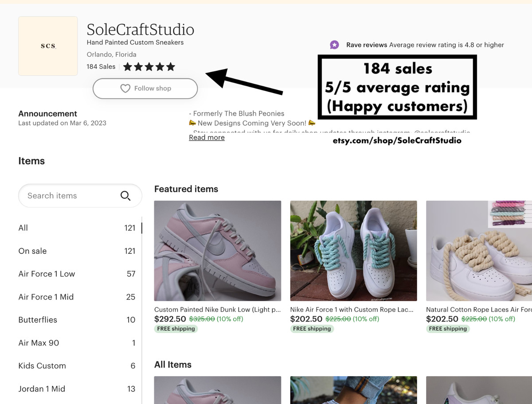532x404 pixels.
Task: Filter by Air Force 1 Mid
Action: (46, 297)
